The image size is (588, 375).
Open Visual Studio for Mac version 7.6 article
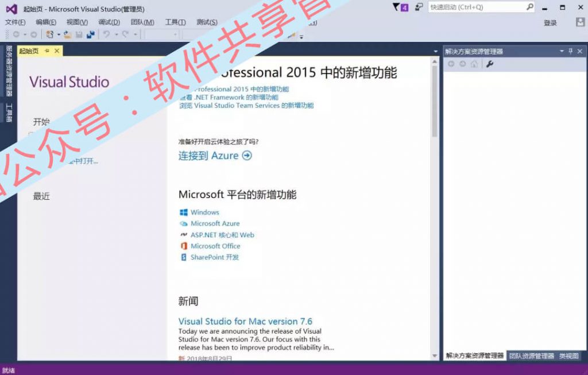point(245,322)
